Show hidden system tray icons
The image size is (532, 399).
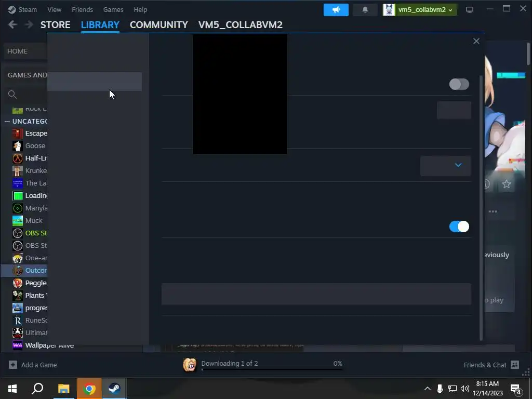click(428, 389)
